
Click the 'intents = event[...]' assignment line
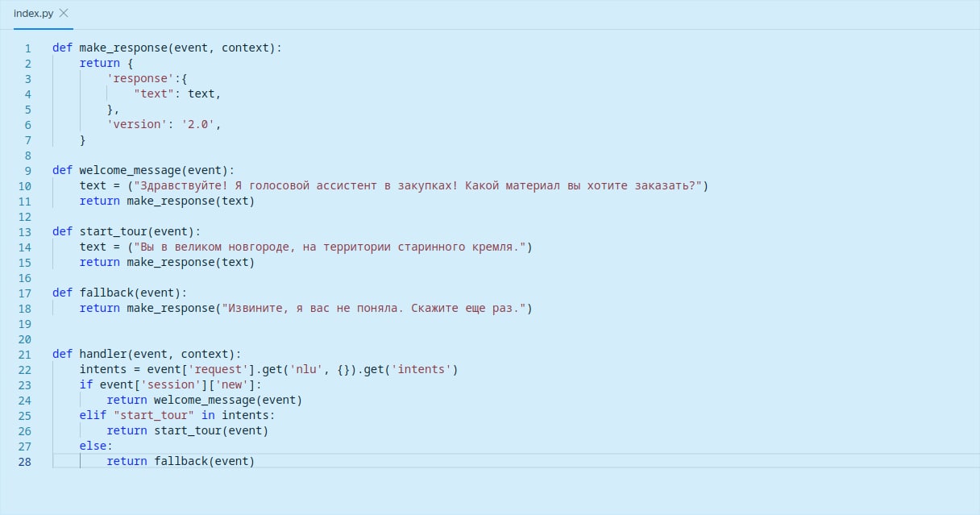[269, 370]
